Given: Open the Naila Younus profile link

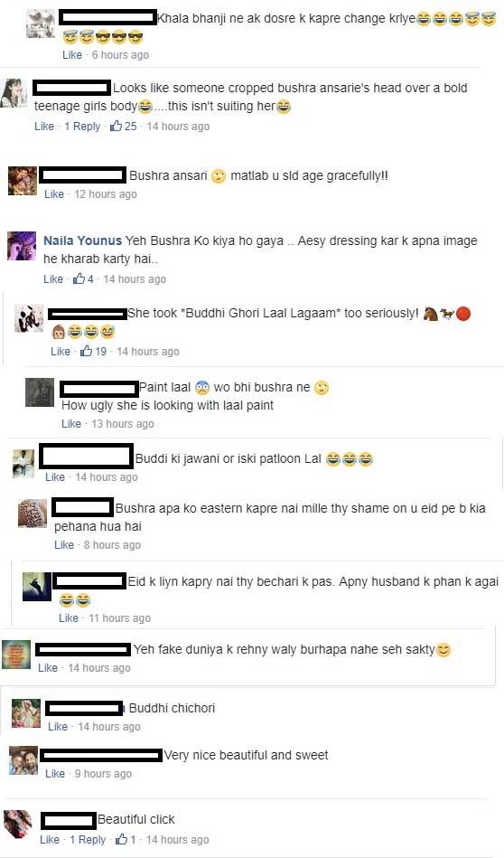Looking at the screenshot, I should click(82, 240).
